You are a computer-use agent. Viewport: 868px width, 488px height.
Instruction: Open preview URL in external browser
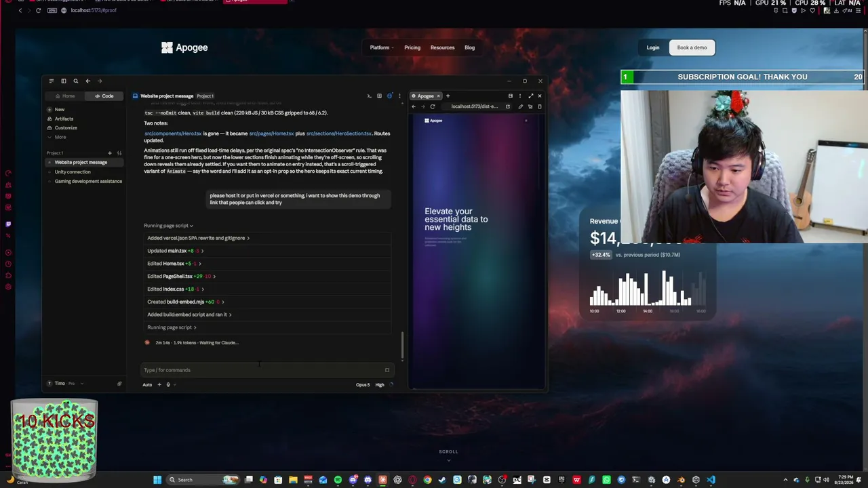point(508,106)
